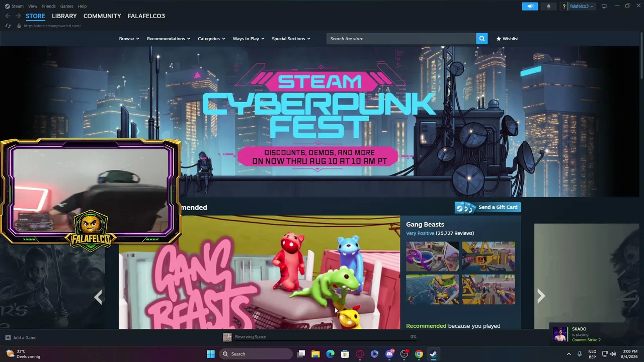Open Task View on the taskbar
The width and height of the screenshot is (644, 362).
tap(301, 354)
